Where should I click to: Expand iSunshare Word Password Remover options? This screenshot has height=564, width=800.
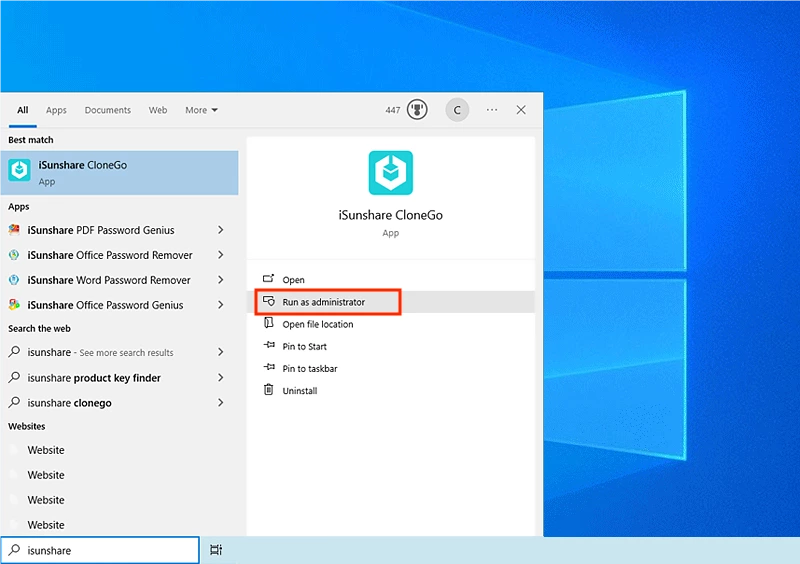pos(220,280)
